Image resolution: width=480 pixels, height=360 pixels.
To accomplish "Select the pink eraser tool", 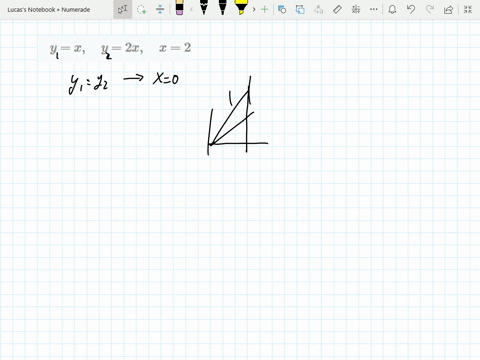I will click(179, 8).
